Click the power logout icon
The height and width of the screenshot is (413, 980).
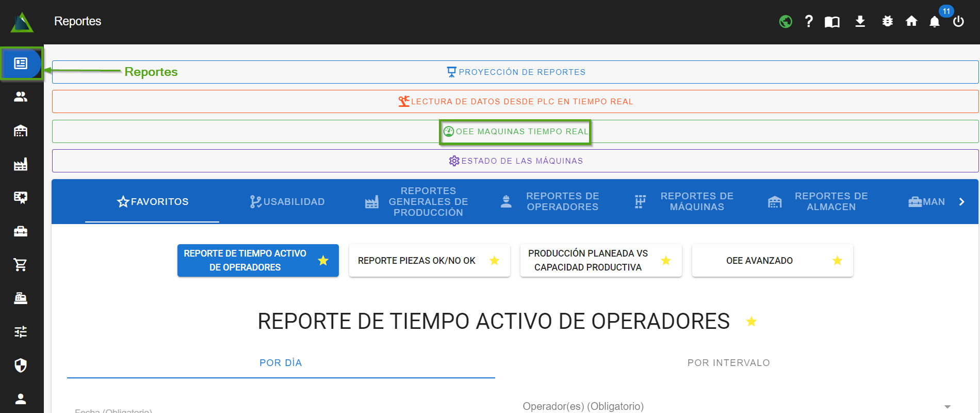958,22
